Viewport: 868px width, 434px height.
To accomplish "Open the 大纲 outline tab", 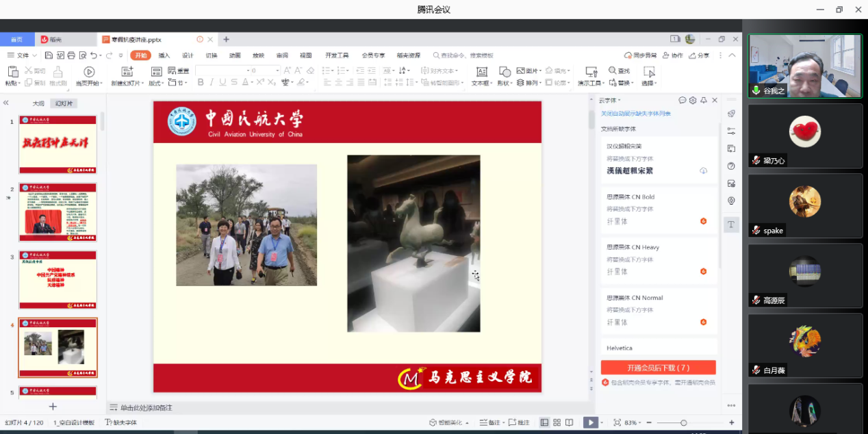I will tap(38, 103).
